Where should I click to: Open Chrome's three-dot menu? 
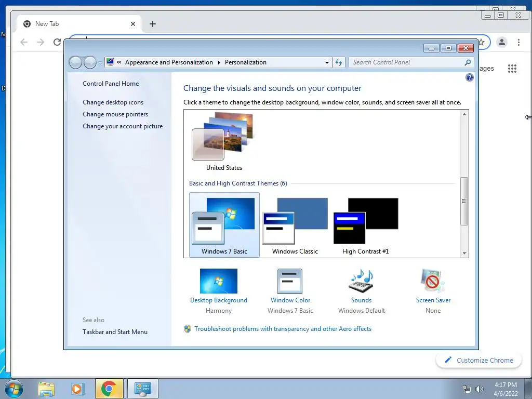[x=518, y=42]
